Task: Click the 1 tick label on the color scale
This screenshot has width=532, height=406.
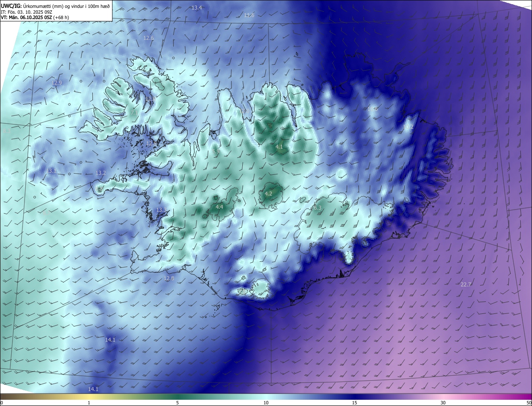Action: [x=89, y=403]
